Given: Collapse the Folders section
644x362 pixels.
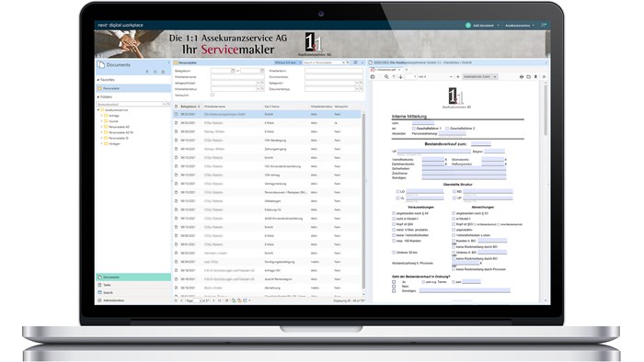Looking at the screenshot, I should point(98,97).
